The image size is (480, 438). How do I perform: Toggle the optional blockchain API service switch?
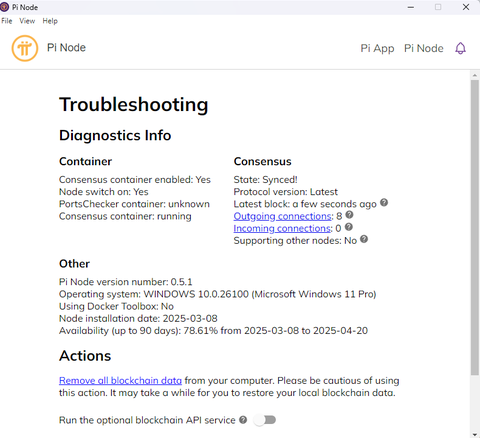coord(265,420)
